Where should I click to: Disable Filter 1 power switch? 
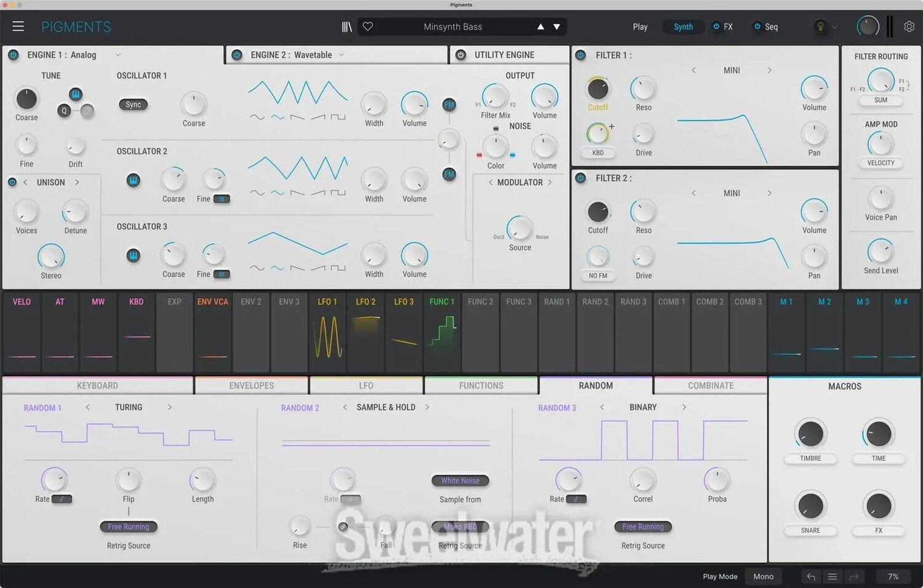[580, 55]
